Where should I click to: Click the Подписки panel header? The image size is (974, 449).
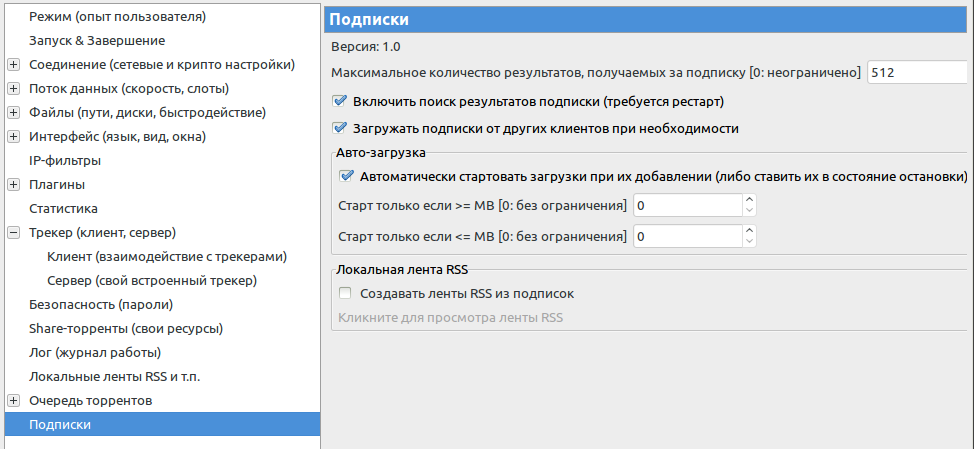pyautogui.click(x=646, y=19)
